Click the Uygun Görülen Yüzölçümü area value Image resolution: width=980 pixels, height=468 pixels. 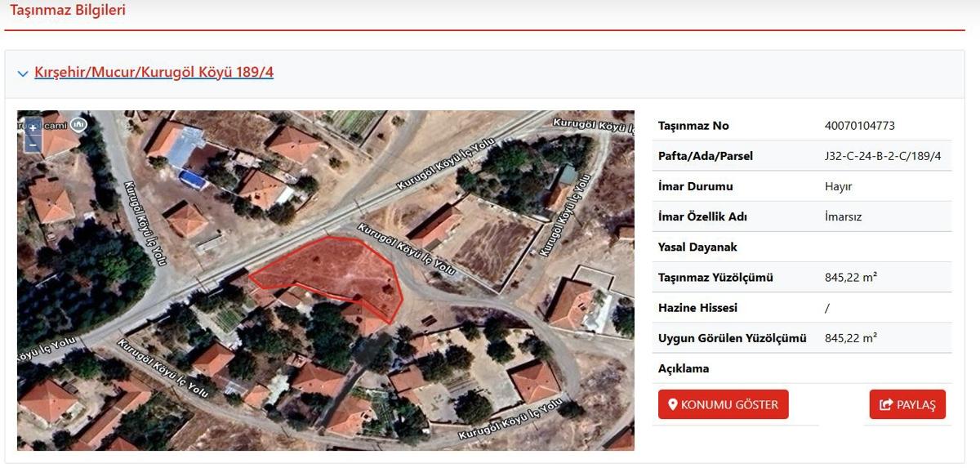(851, 338)
